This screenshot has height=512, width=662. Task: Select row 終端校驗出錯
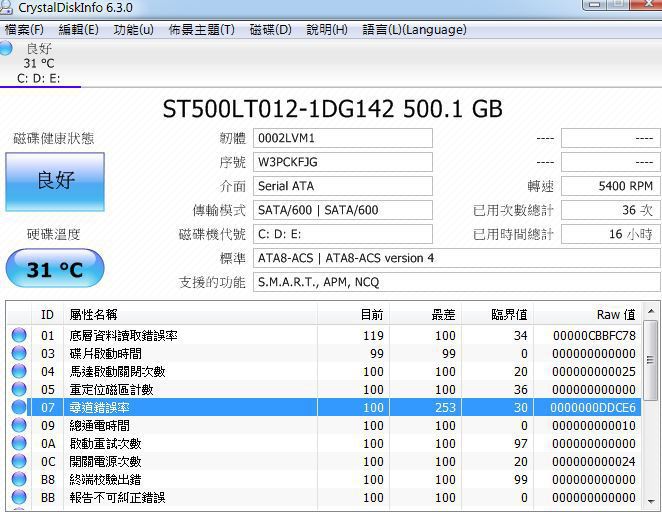coord(324,479)
